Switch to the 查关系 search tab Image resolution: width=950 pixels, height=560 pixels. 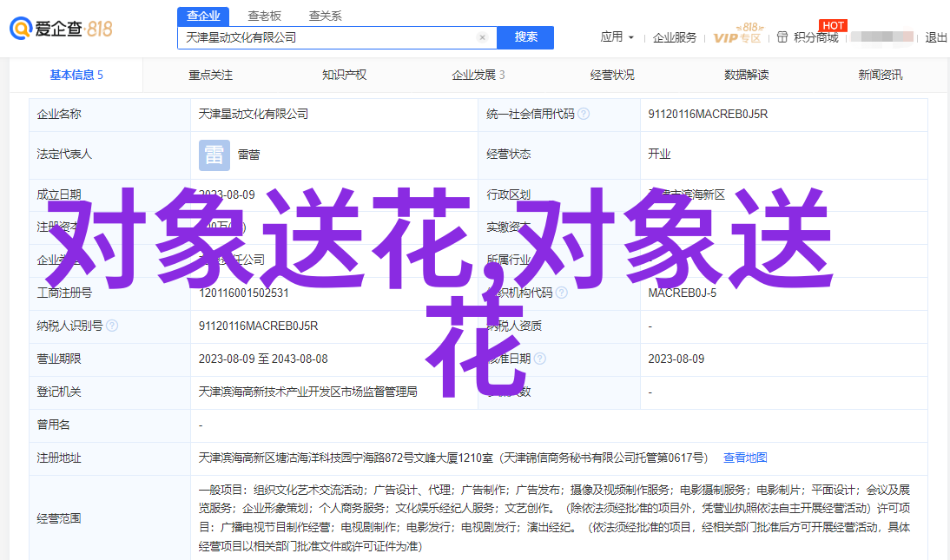tap(325, 16)
